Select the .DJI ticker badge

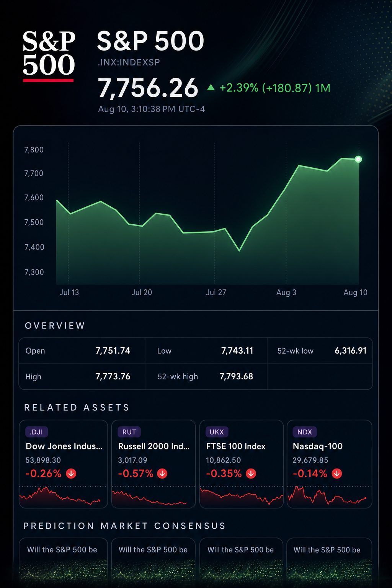[36, 432]
